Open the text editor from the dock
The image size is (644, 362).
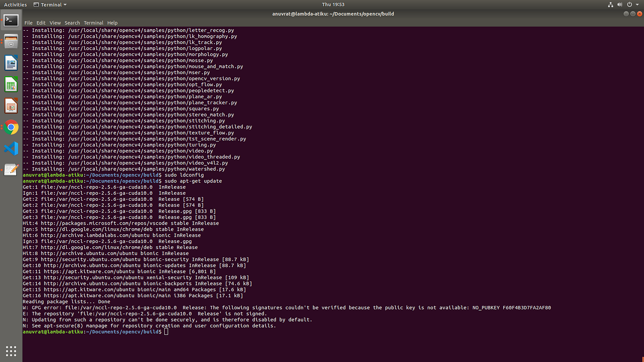point(11,170)
